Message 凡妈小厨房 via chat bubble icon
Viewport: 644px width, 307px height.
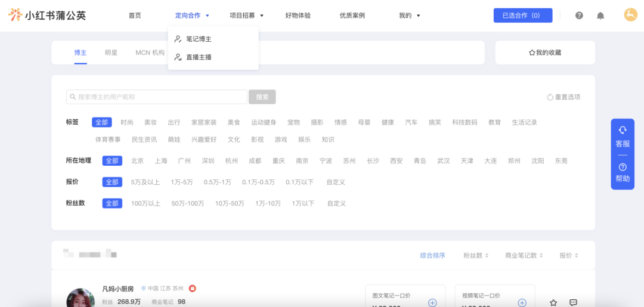[574, 303]
